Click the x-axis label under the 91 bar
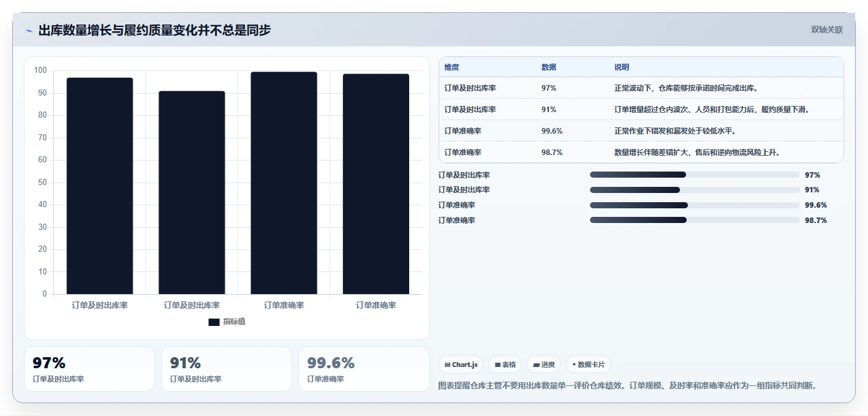The width and height of the screenshot is (868, 416). pyautogui.click(x=192, y=305)
